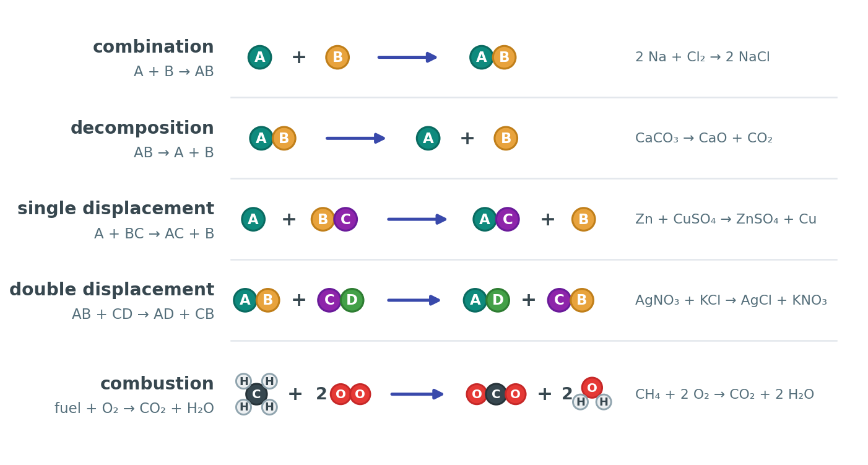Select the 'combustion' heading
Image resolution: width=868 pixels, height=465 pixels.
[x=157, y=385]
